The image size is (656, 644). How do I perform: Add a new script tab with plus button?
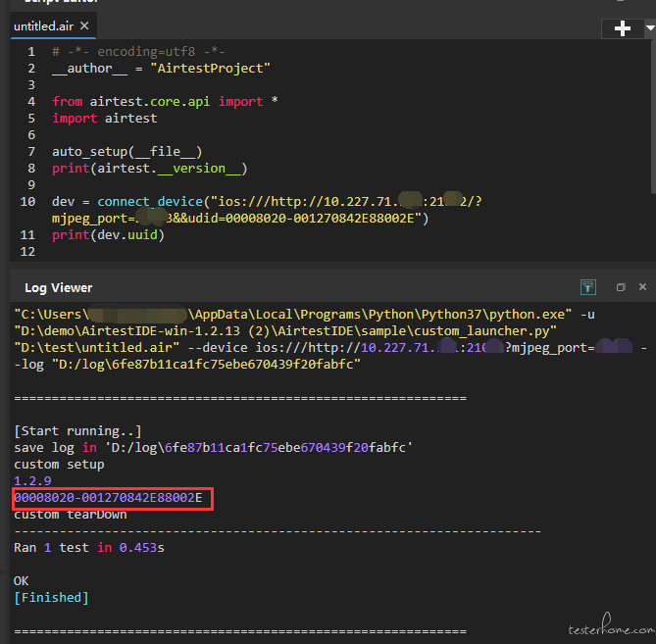point(622,28)
